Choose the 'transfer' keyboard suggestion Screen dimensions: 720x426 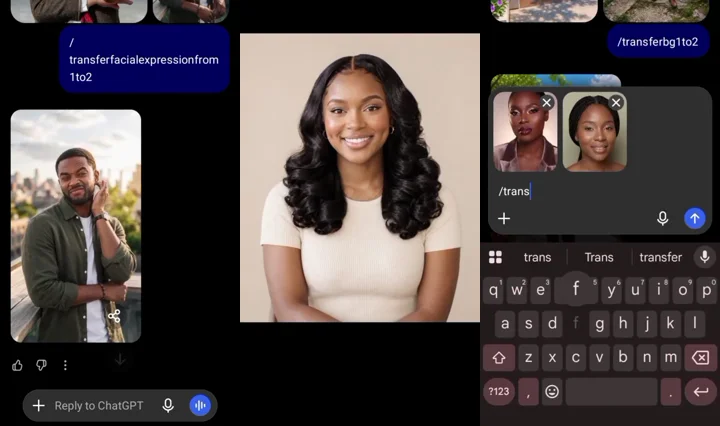(x=660, y=257)
